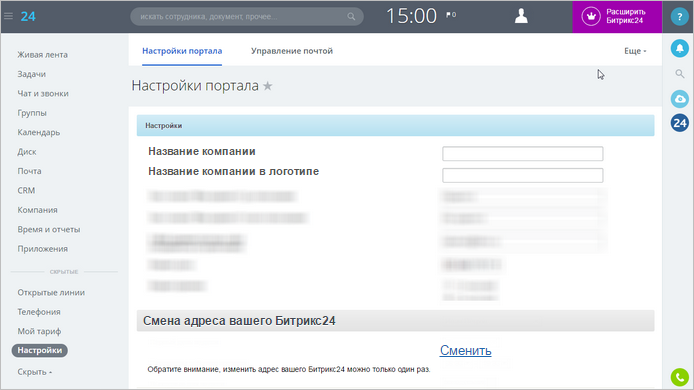This screenshot has height=390, width=694.
Task: Open notifications bell icon
Action: pos(679,48)
